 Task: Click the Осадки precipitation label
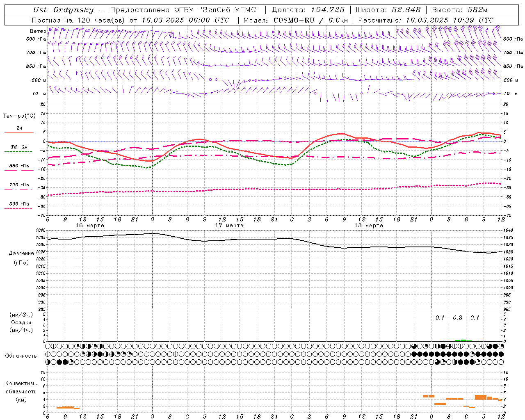[21, 322]
